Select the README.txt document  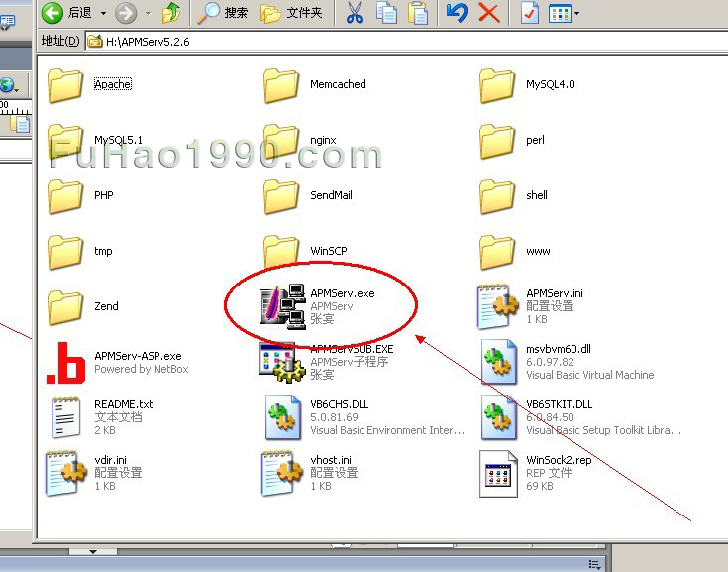click(100, 417)
